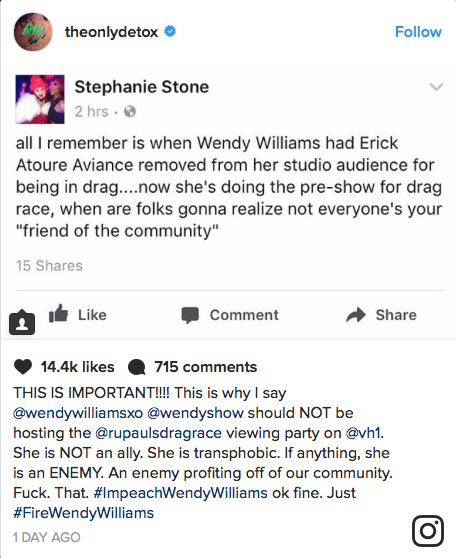456x558 pixels.
Task: Click the tagged people icon
Action: pos(22,322)
